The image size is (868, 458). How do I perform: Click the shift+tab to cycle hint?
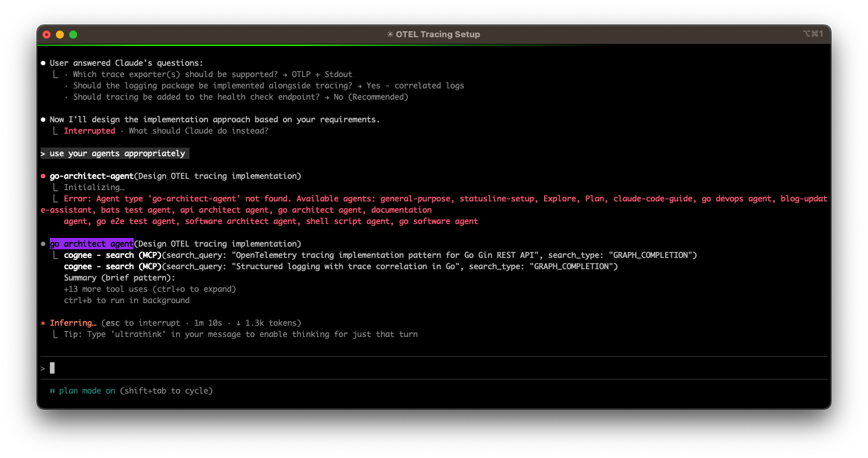166,391
